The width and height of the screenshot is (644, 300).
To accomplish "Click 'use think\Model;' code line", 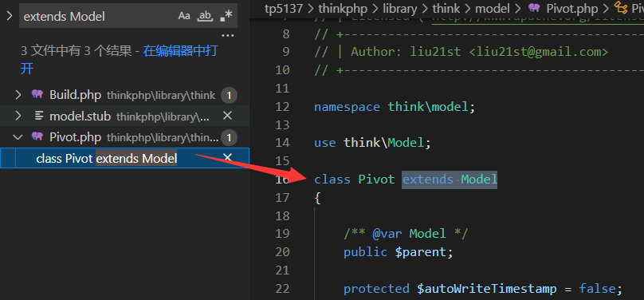I will [372, 143].
